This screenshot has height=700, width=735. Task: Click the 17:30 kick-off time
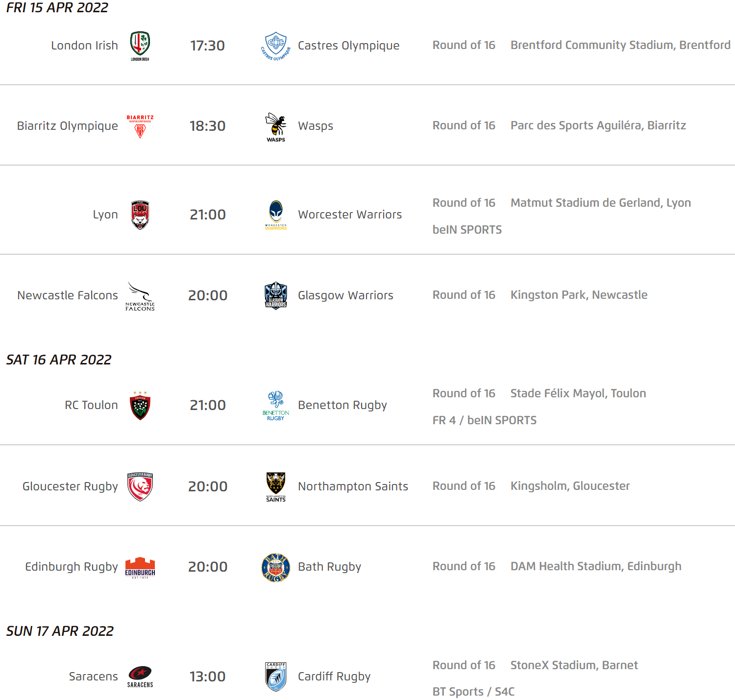pos(208,46)
